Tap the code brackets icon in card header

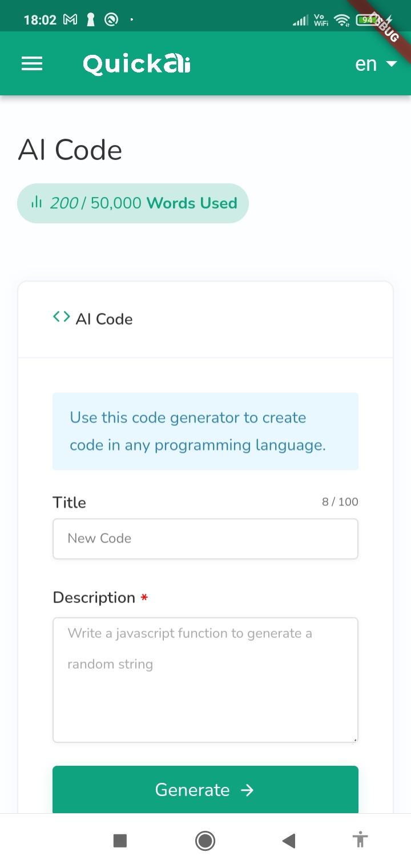click(x=62, y=317)
